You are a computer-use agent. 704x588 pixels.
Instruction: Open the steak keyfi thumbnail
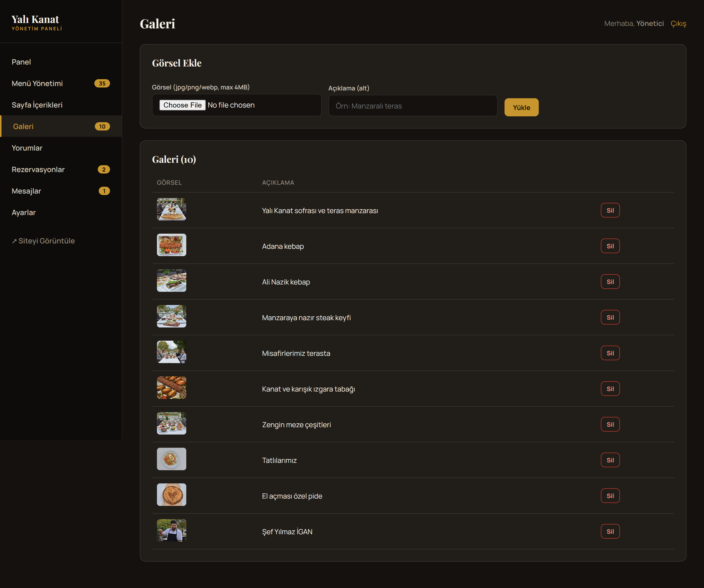point(171,316)
